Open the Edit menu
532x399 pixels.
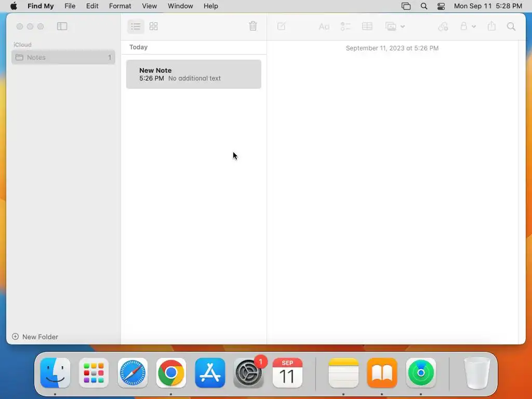[x=92, y=6]
